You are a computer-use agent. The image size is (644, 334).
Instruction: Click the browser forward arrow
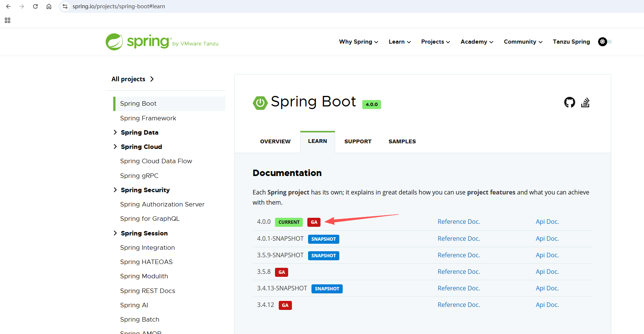(22, 6)
